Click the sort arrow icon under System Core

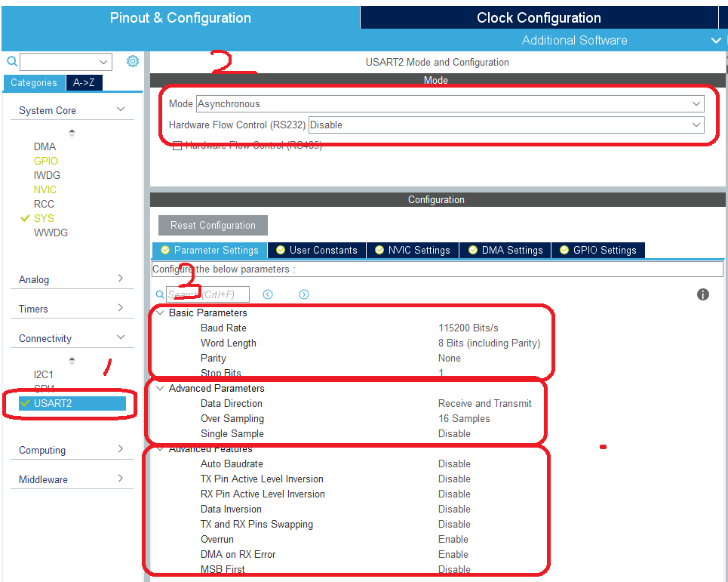click(x=72, y=132)
